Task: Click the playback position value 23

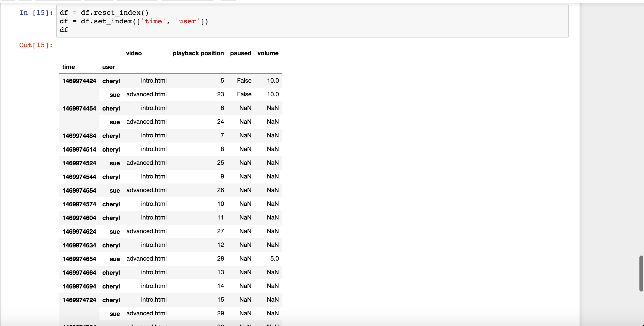Action: click(220, 94)
